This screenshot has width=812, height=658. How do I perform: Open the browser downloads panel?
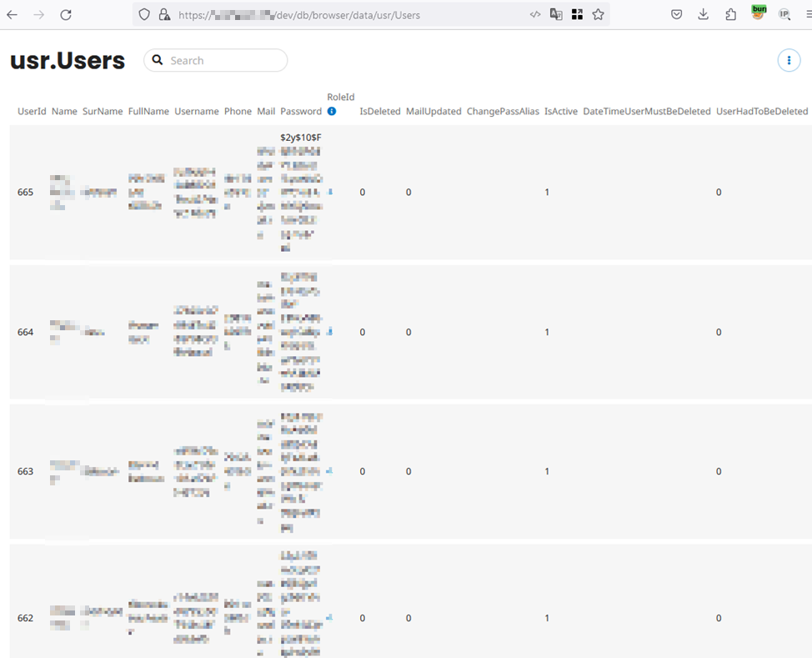point(704,14)
